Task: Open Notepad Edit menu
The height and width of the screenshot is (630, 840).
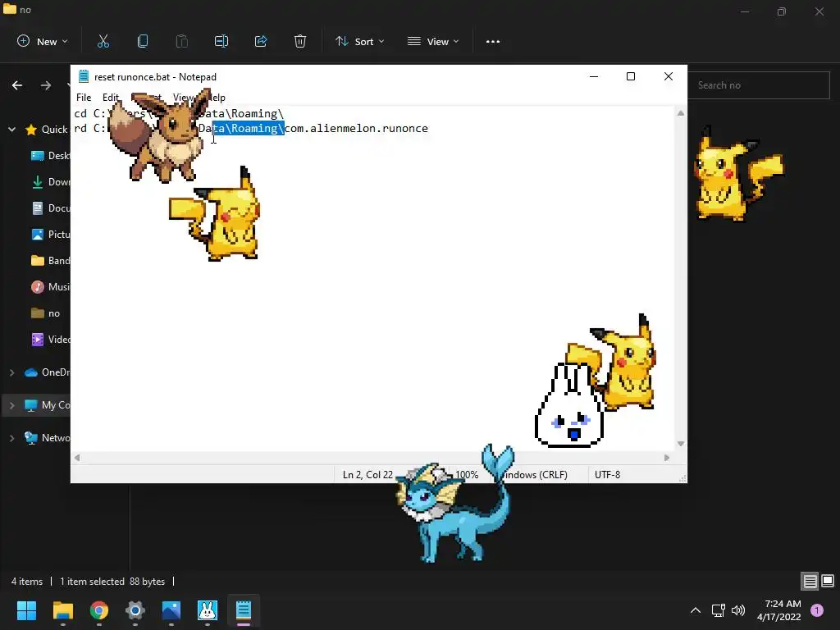Action: tap(111, 98)
